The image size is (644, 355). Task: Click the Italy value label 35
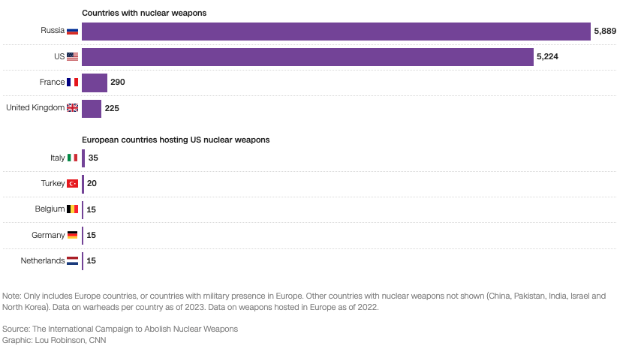(94, 158)
